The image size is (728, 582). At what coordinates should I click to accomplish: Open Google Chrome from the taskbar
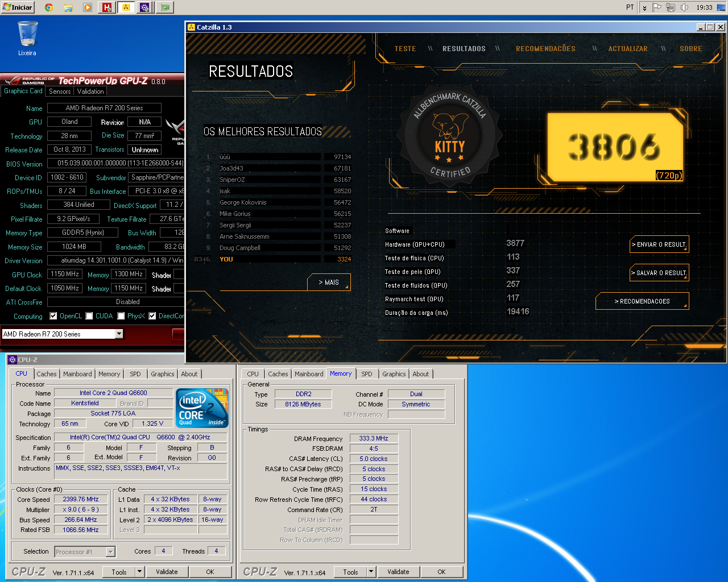pyautogui.click(x=49, y=7)
